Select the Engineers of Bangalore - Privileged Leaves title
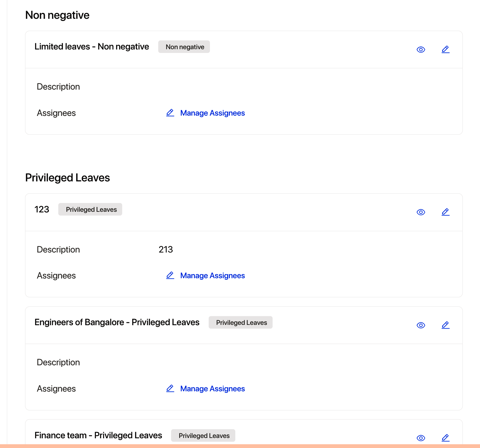 pyautogui.click(x=117, y=322)
